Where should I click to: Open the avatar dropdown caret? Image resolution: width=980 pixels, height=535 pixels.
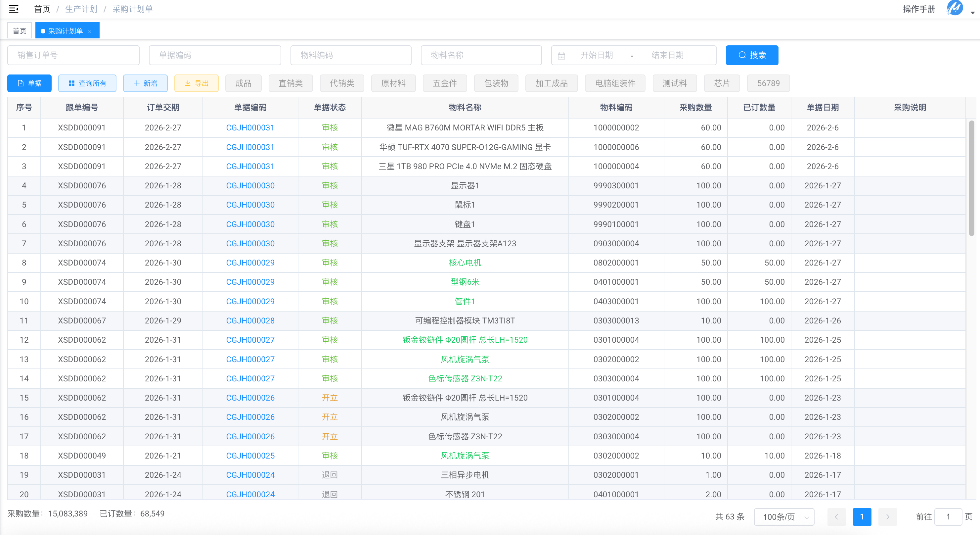pyautogui.click(x=972, y=13)
